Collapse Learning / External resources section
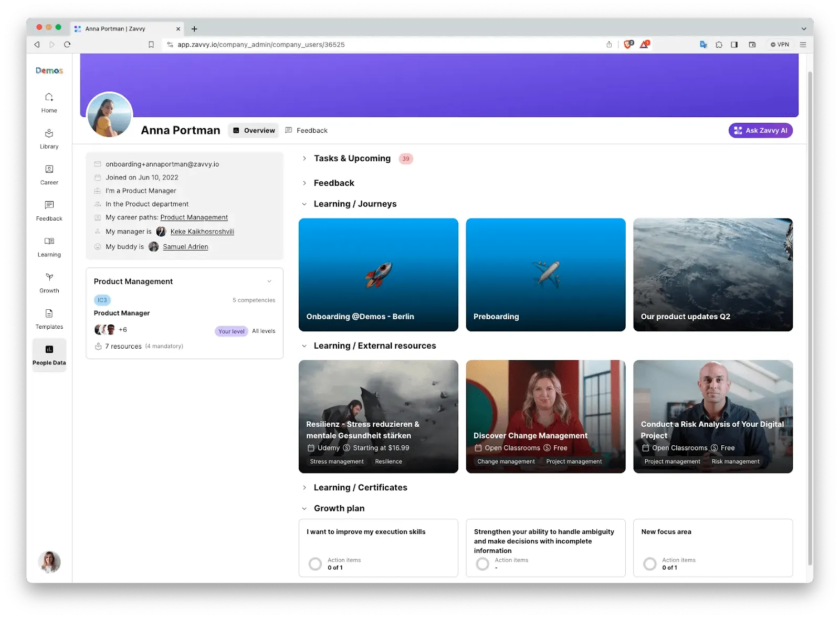This screenshot has width=840, height=618. pyautogui.click(x=304, y=346)
